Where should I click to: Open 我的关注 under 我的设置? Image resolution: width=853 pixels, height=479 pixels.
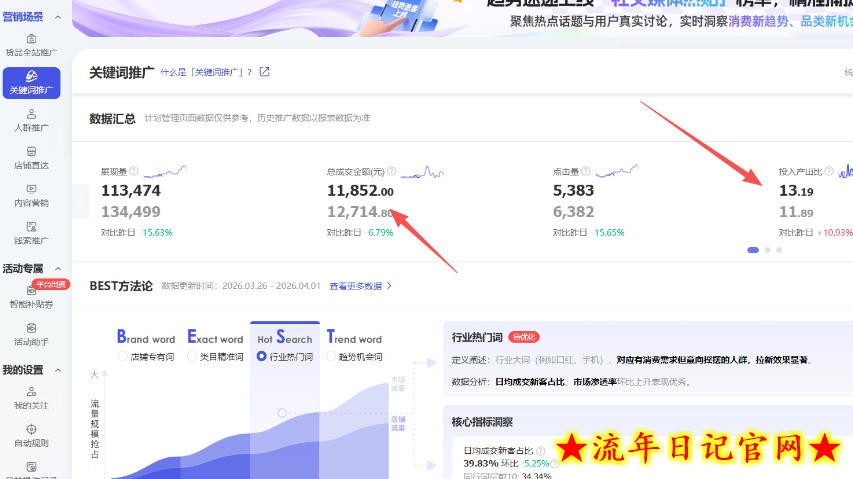(x=31, y=398)
